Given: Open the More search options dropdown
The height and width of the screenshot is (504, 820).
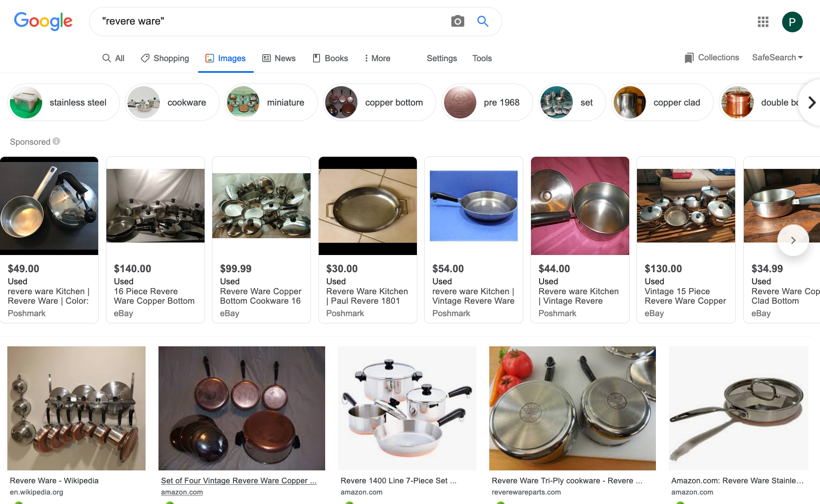Looking at the screenshot, I should (x=377, y=58).
